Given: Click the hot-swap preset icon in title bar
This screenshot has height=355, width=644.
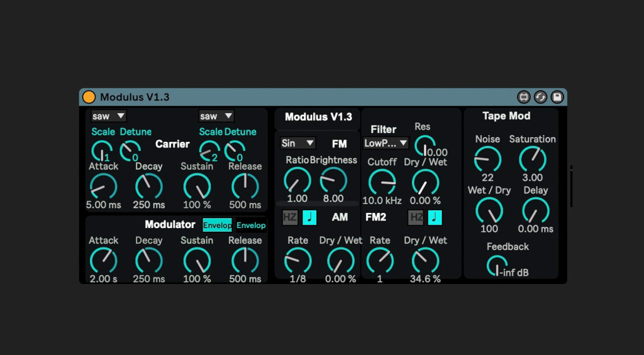Looking at the screenshot, I should coord(524,97).
